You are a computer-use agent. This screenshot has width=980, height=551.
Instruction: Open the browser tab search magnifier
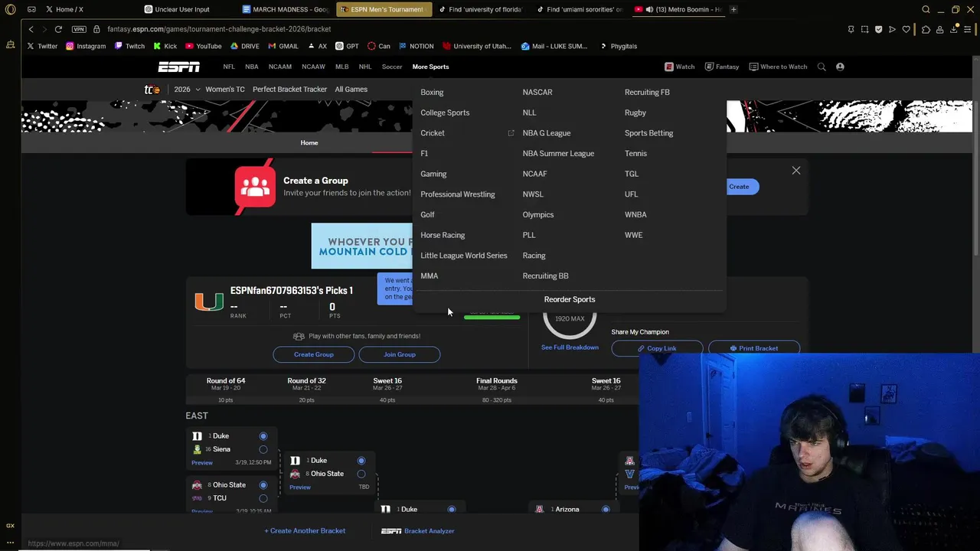click(x=926, y=9)
